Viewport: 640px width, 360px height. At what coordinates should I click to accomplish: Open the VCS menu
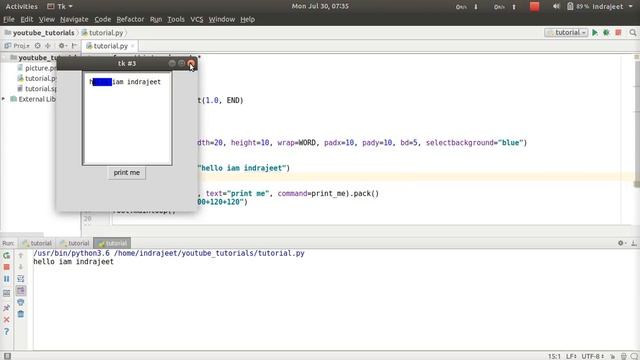pyautogui.click(x=197, y=19)
